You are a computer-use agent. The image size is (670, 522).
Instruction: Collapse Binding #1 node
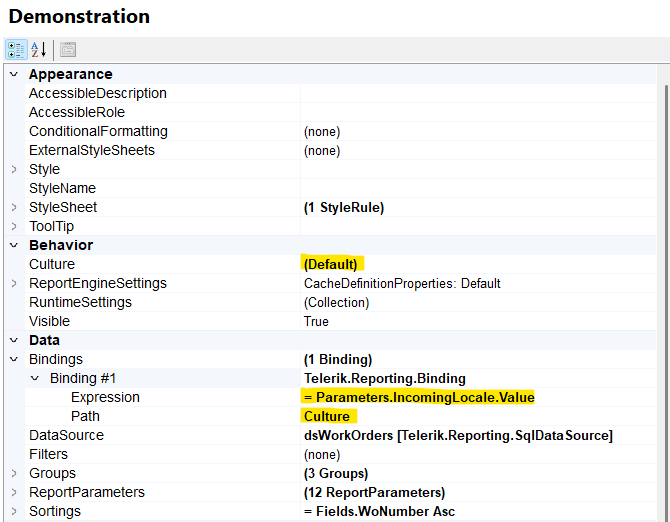(35, 378)
